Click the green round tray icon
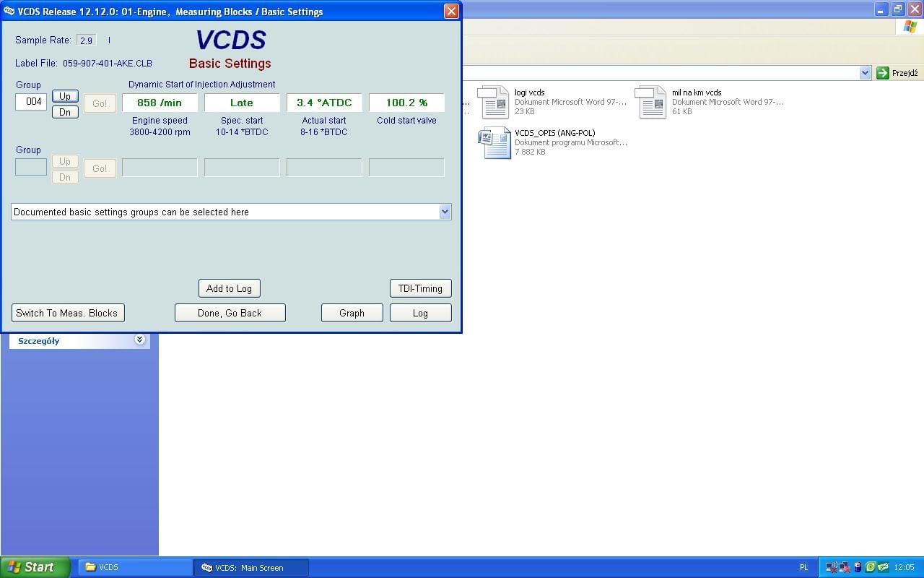This screenshot has height=578, width=924. pos(870,567)
